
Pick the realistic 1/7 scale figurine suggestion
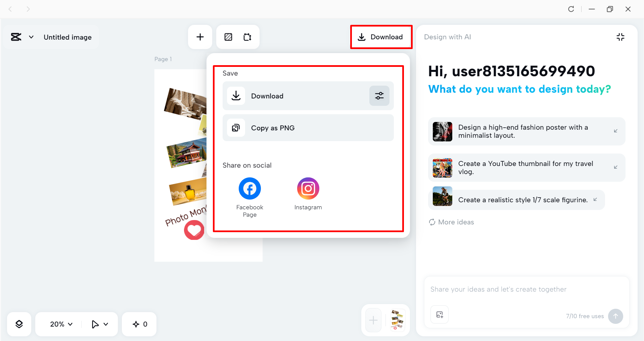tap(516, 200)
